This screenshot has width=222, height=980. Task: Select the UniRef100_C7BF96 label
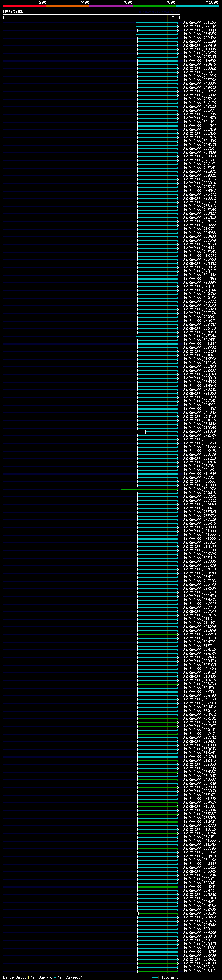coord(199,451)
